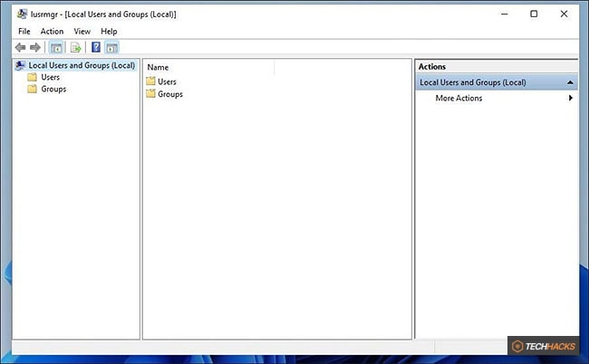Close the lusrmgr window
The height and width of the screenshot is (364, 589).
(x=564, y=14)
